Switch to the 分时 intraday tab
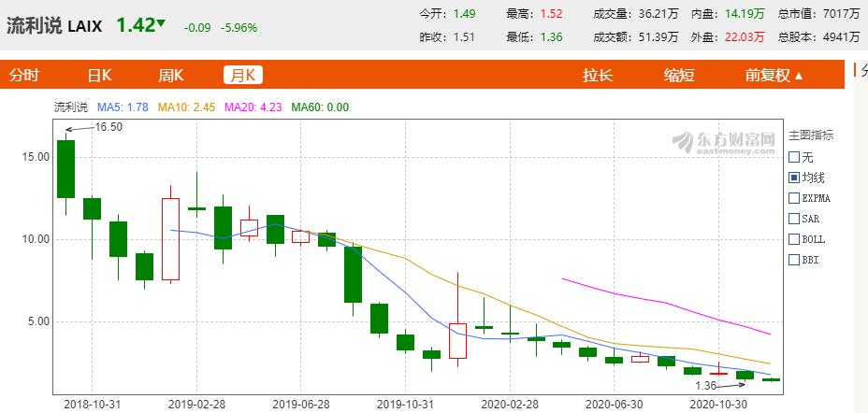Screen dimensions: 868x413 (x=23, y=75)
